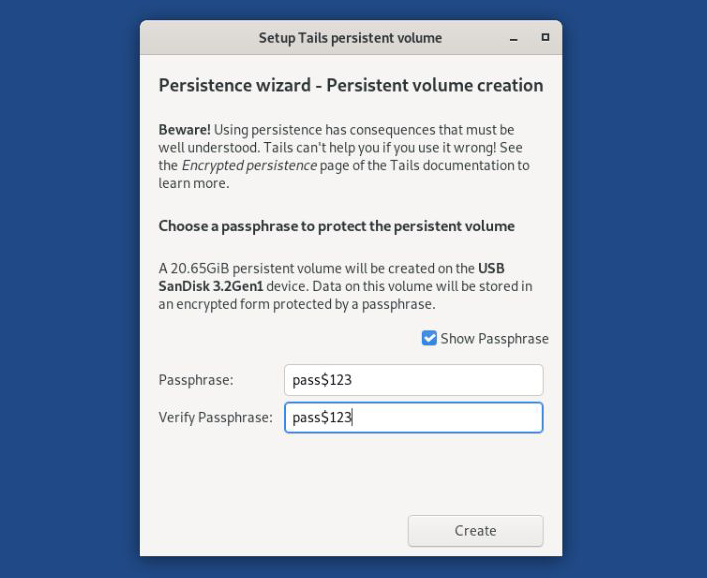Click the 'Verify Passphrase:' field label
Image resolution: width=707 pixels, height=578 pixels.
tap(215, 417)
